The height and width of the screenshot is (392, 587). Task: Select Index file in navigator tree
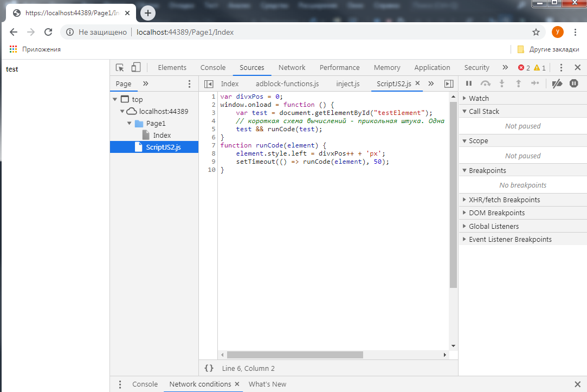tap(162, 135)
